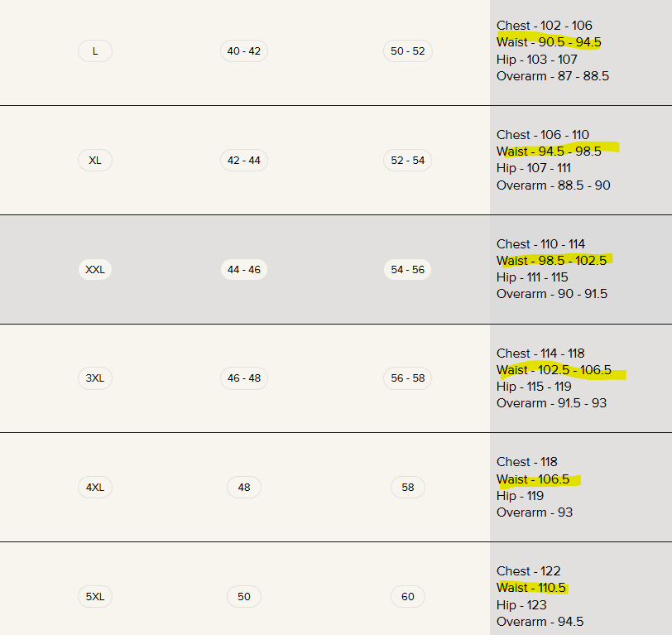Select the 42 - 44 size pill
This screenshot has width=672, height=635.
coord(244,161)
